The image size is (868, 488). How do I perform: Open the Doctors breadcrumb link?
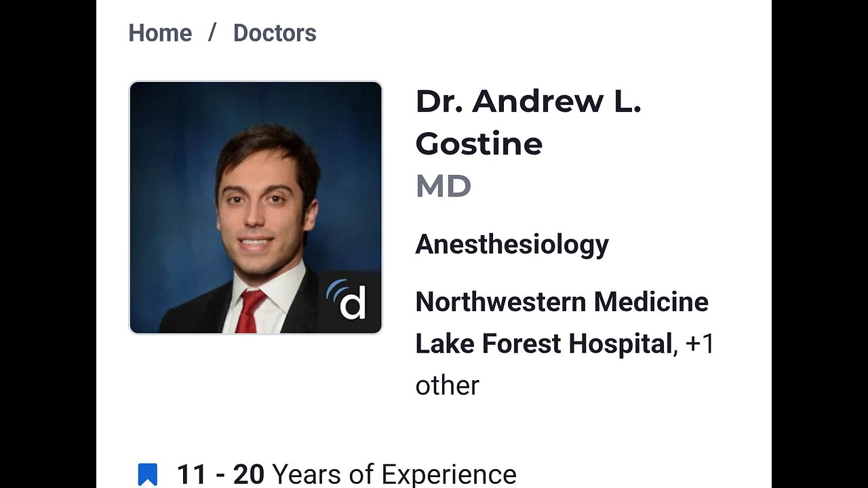275,33
